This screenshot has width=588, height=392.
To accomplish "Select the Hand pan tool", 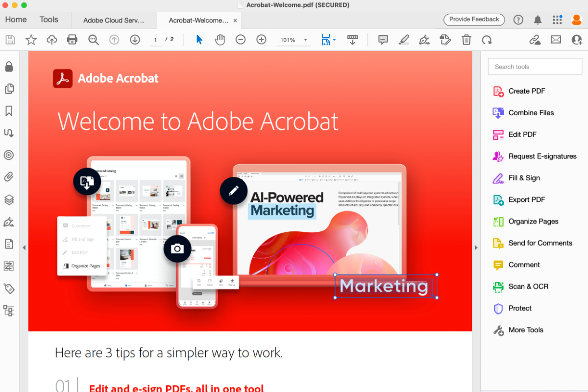I will [220, 40].
